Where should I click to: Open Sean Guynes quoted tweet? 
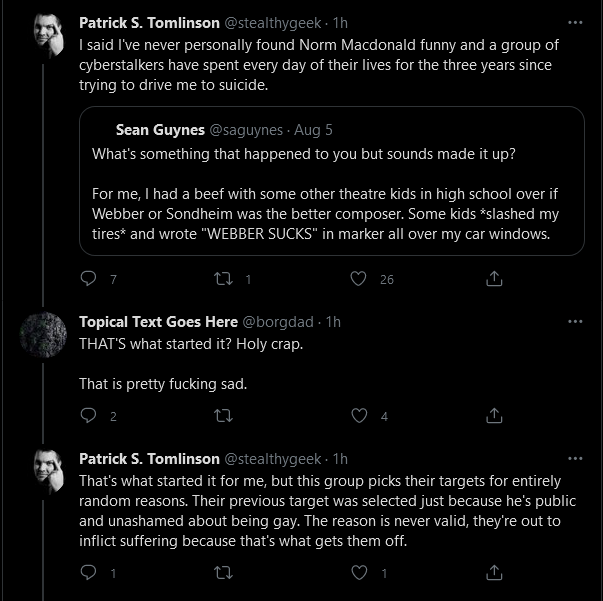(x=331, y=181)
